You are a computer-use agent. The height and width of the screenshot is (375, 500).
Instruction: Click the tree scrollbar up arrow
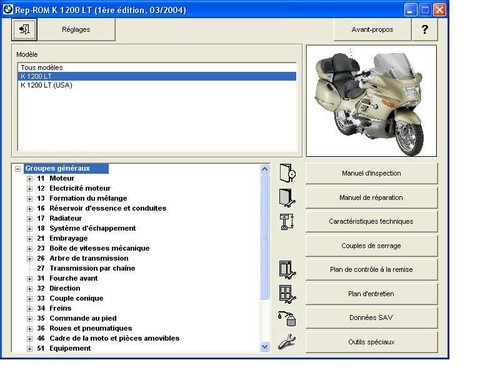pos(265,169)
